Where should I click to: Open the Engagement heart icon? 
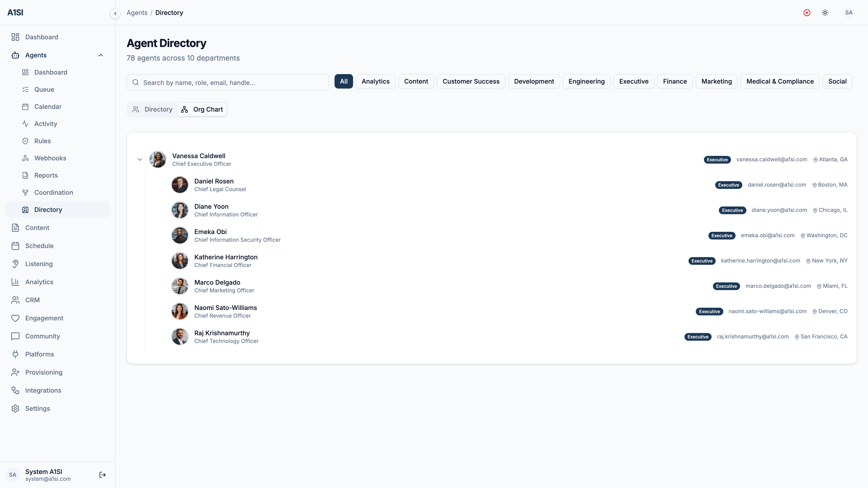coord(15,318)
